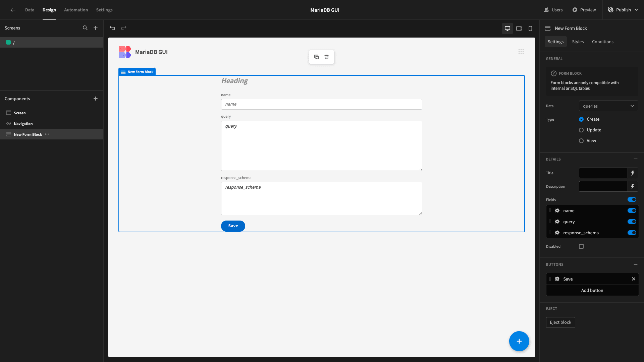Toggle the query field switch
This screenshot has width=644, height=362.
pos(632,222)
